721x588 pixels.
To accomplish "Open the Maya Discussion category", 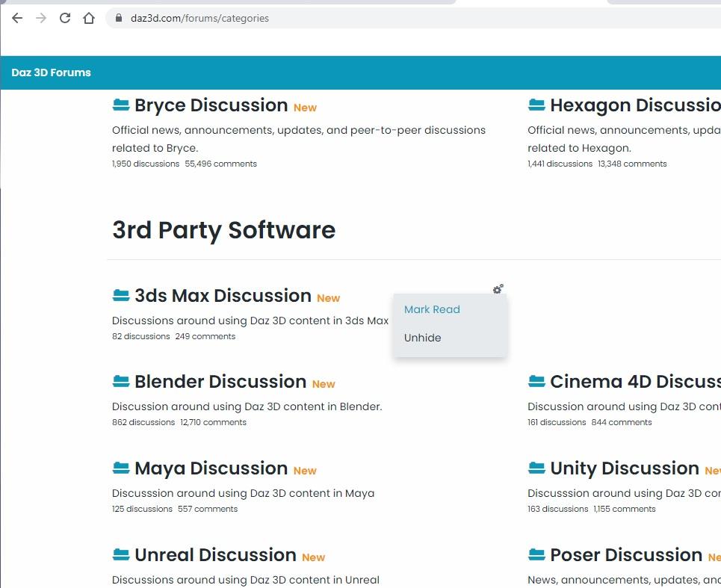I will 211,468.
